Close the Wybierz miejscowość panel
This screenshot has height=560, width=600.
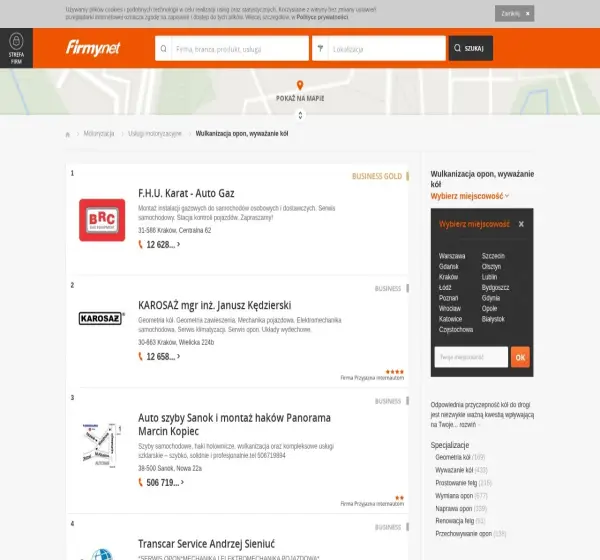pyautogui.click(x=521, y=224)
